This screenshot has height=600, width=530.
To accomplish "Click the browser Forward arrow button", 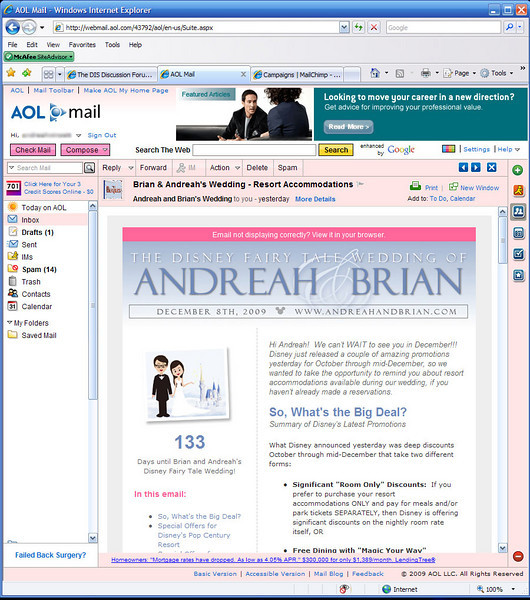I will tap(29, 28).
